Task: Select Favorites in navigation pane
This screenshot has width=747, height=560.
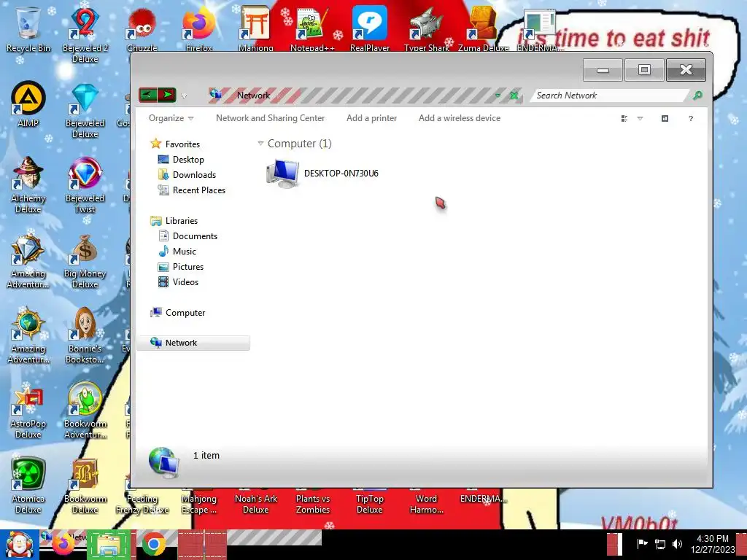Action: tap(175, 144)
